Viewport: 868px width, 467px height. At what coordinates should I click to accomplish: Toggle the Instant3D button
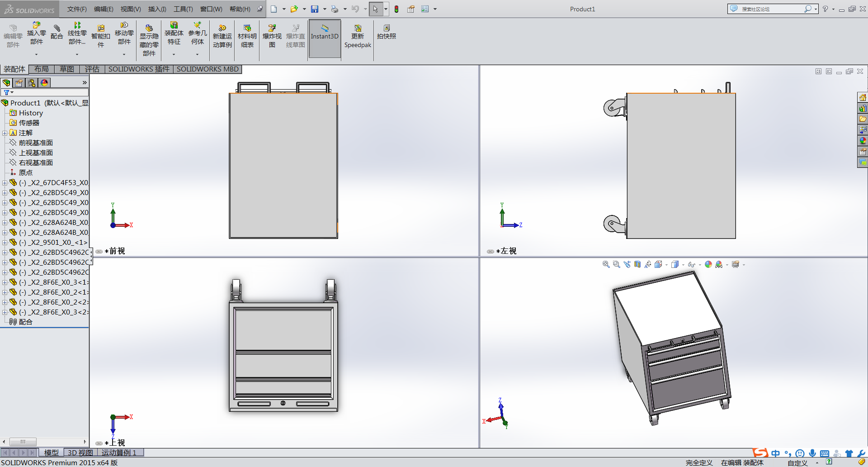(x=325, y=38)
